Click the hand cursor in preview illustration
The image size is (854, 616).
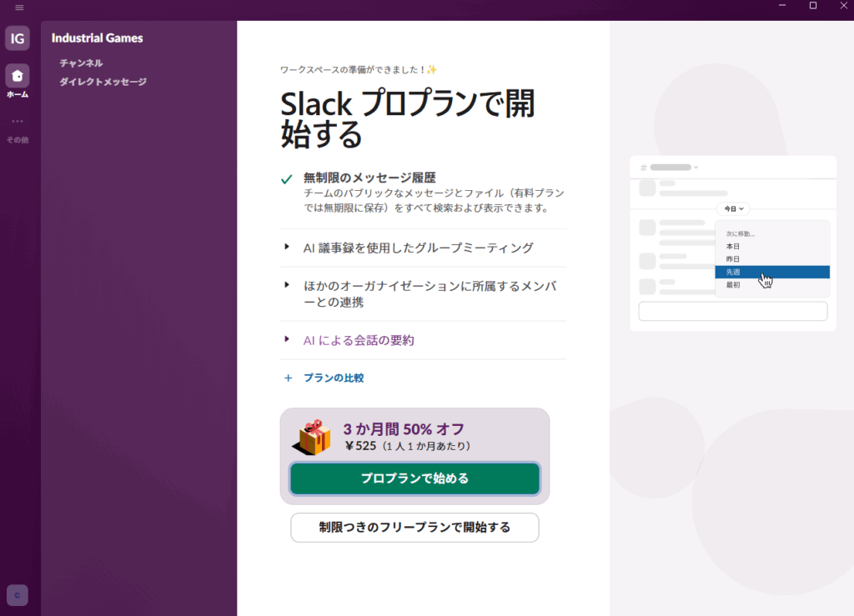pos(766,280)
